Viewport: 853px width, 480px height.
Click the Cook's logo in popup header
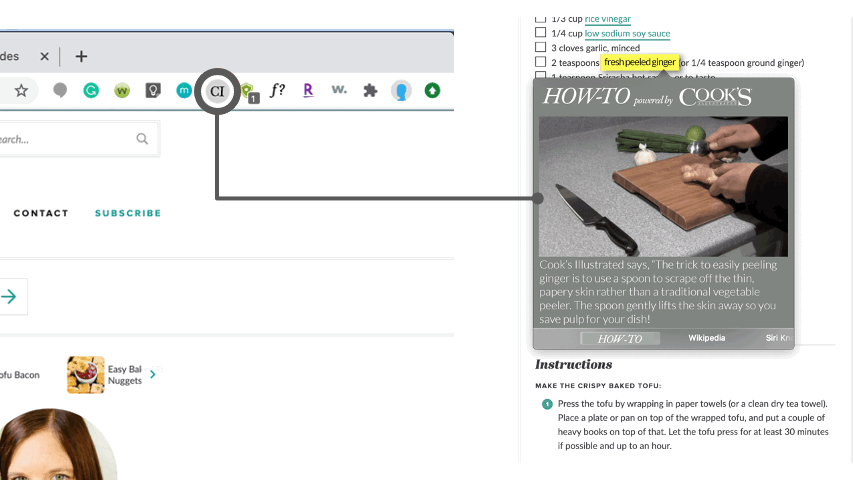715,96
